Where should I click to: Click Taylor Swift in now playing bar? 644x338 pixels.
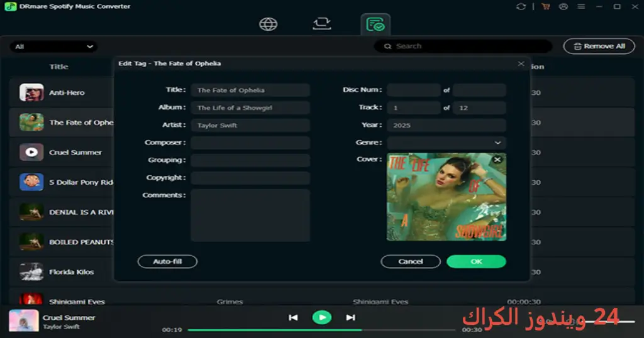click(61, 327)
